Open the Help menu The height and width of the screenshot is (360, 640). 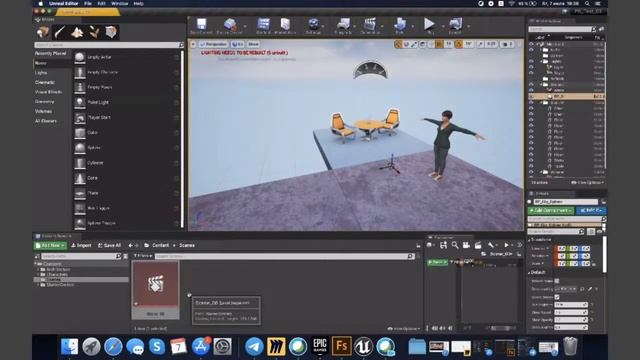tap(139, 4)
